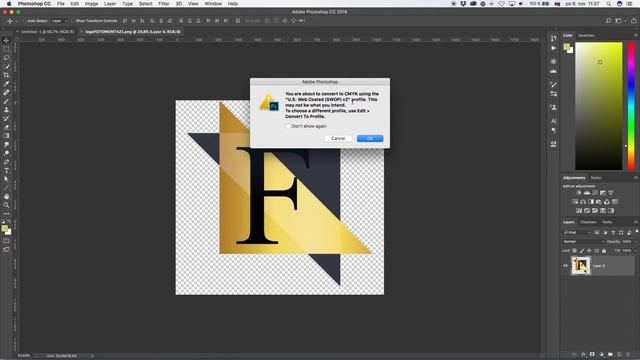
Task: Click the Play actions icon in collapsed panel strip
Action: tap(553, 48)
